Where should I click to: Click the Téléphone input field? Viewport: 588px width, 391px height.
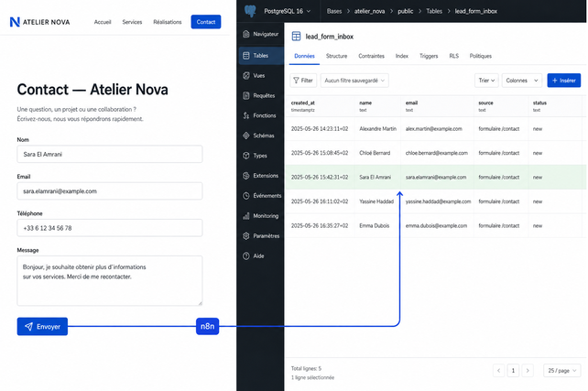pos(110,228)
